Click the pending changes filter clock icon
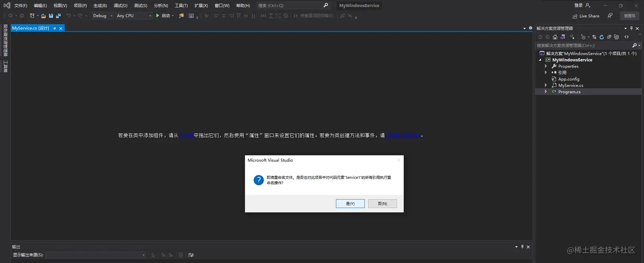 pos(584,37)
